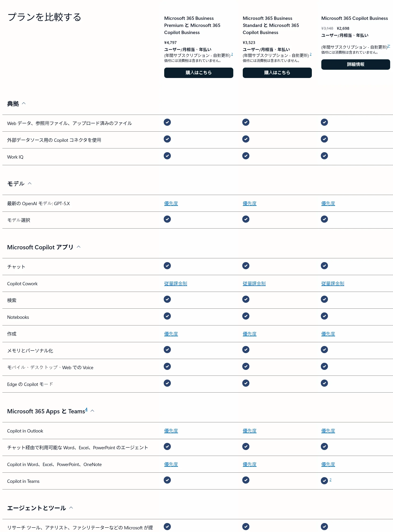Collapse the モデル section chevron

[30, 183]
